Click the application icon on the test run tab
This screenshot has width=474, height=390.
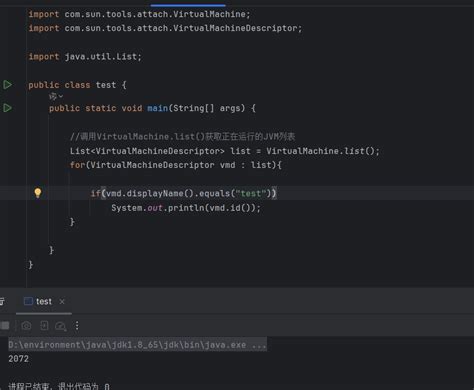28,301
